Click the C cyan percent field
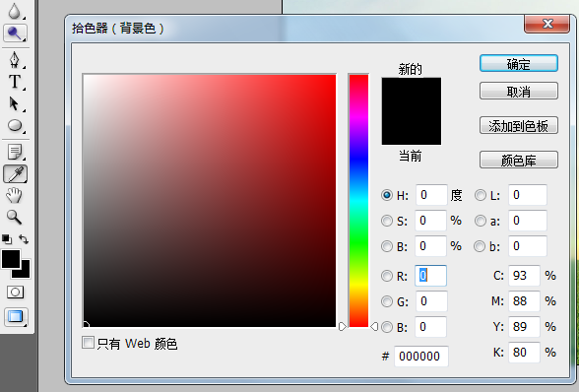The height and width of the screenshot is (392, 579). coord(524,276)
